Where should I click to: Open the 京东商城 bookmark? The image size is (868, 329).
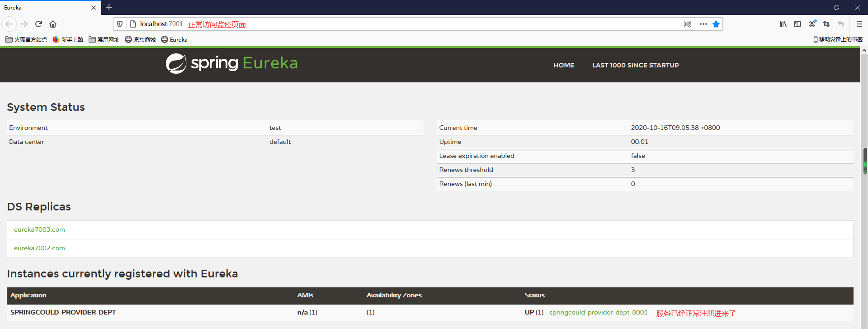140,39
